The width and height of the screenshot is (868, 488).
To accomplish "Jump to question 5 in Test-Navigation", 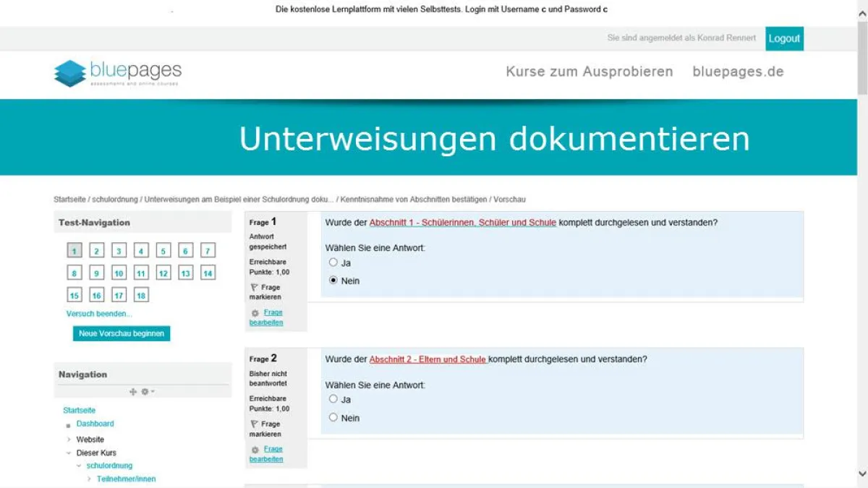I will [x=162, y=251].
